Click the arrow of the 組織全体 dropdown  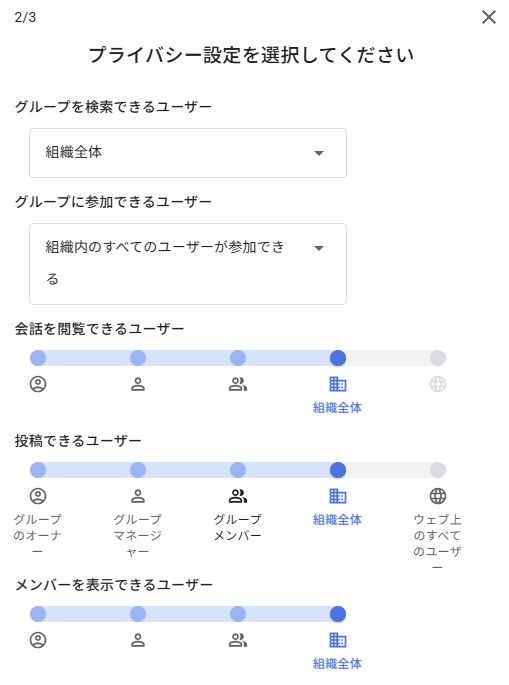(x=319, y=153)
